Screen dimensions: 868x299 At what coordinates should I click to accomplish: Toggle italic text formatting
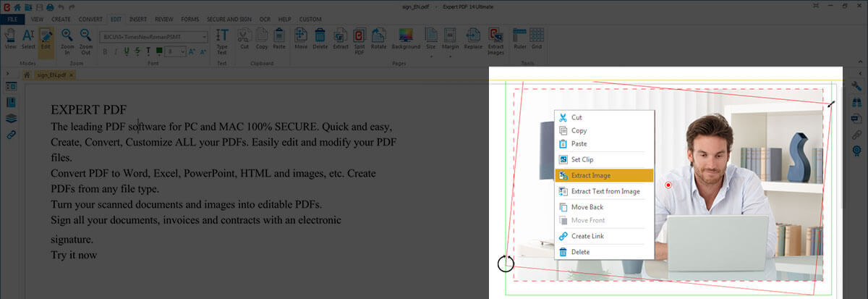116,51
